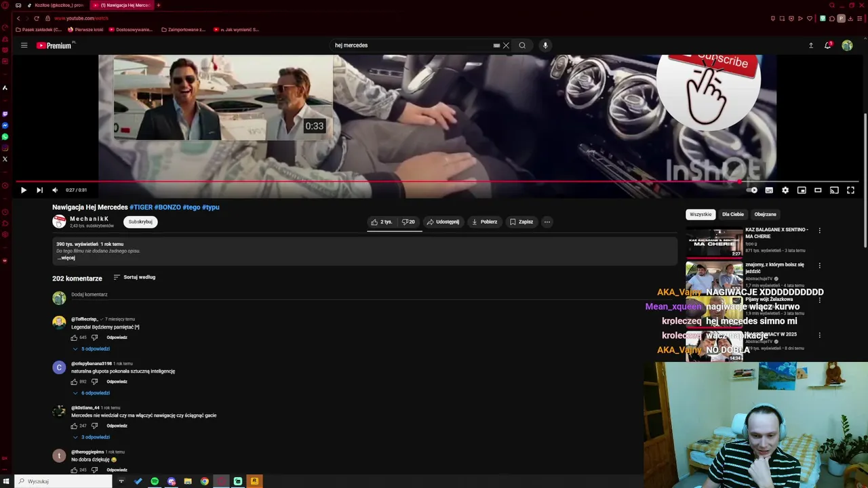Mute the video volume

pos(55,190)
